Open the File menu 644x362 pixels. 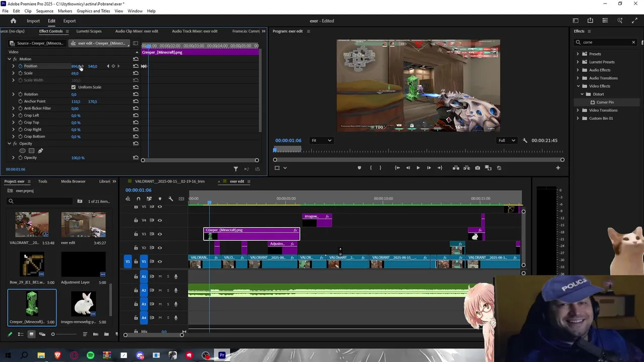(5, 11)
